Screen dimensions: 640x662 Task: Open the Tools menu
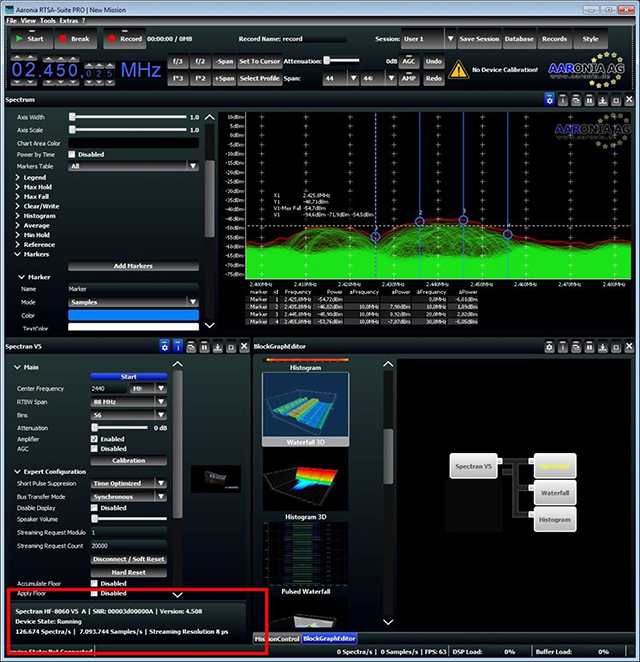[x=48, y=21]
